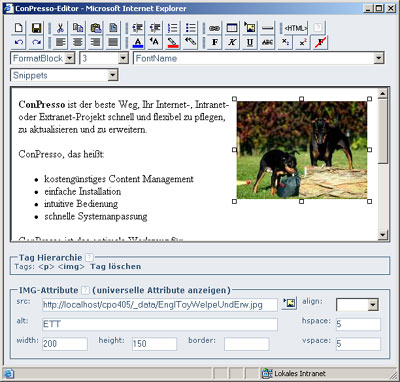Image resolution: width=400 pixels, height=382 pixels.
Task: Toggle underline with the U button
Action: pos(250,42)
